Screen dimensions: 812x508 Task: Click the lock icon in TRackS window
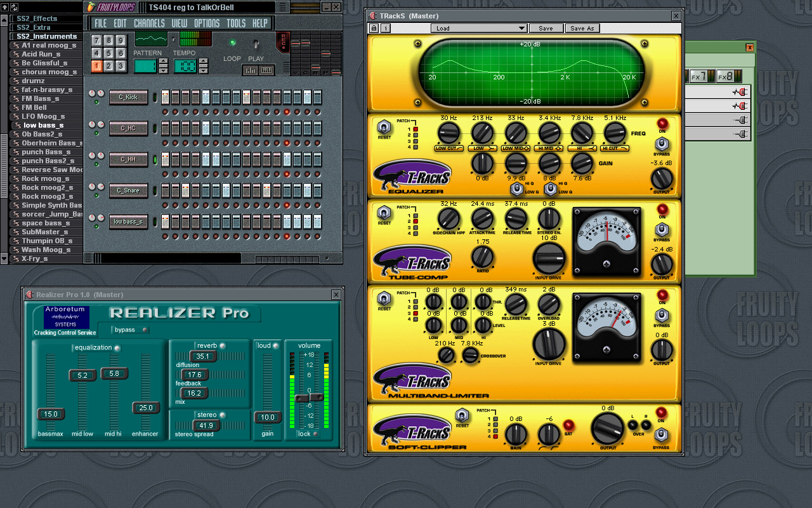coord(374,28)
